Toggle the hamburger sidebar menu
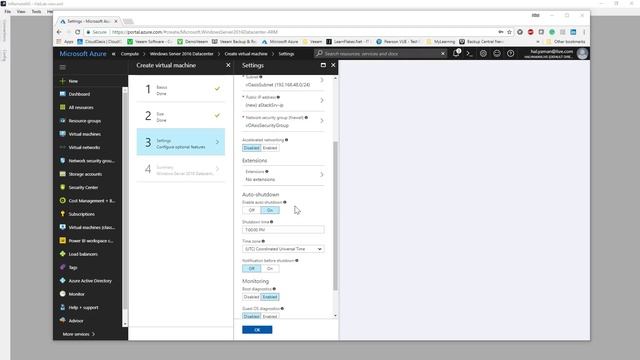The width and height of the screenshot is (640, 360). click(x=62, y=67)
